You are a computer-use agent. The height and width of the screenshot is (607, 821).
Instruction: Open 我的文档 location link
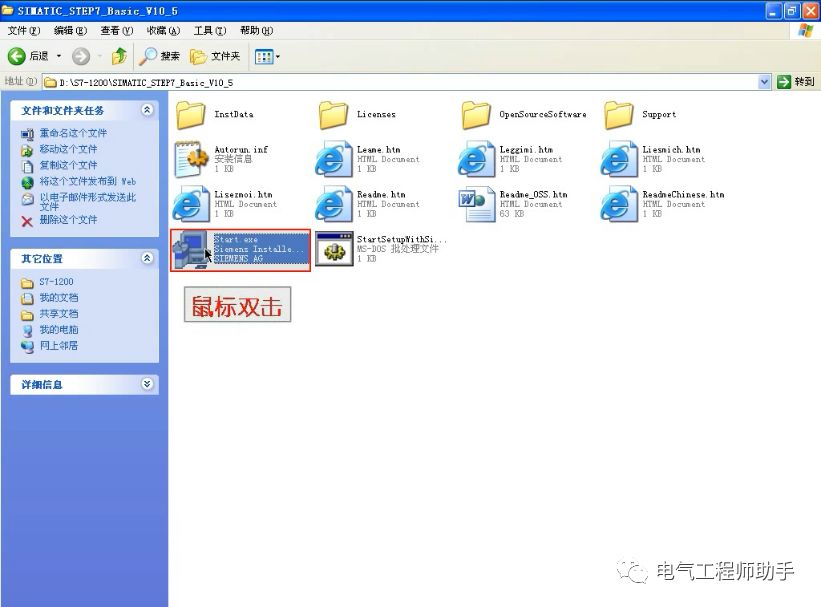pyautogui.click(x=59, y=298)
